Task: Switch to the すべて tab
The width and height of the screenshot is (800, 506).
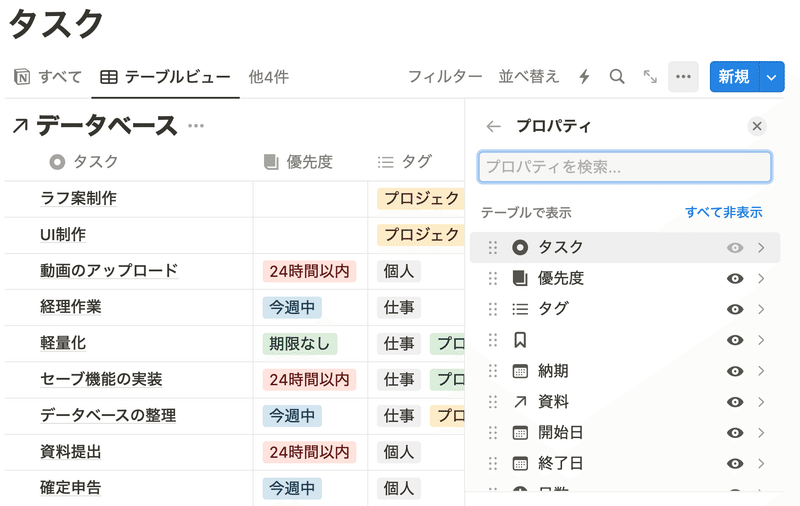Action: [48, 77]
